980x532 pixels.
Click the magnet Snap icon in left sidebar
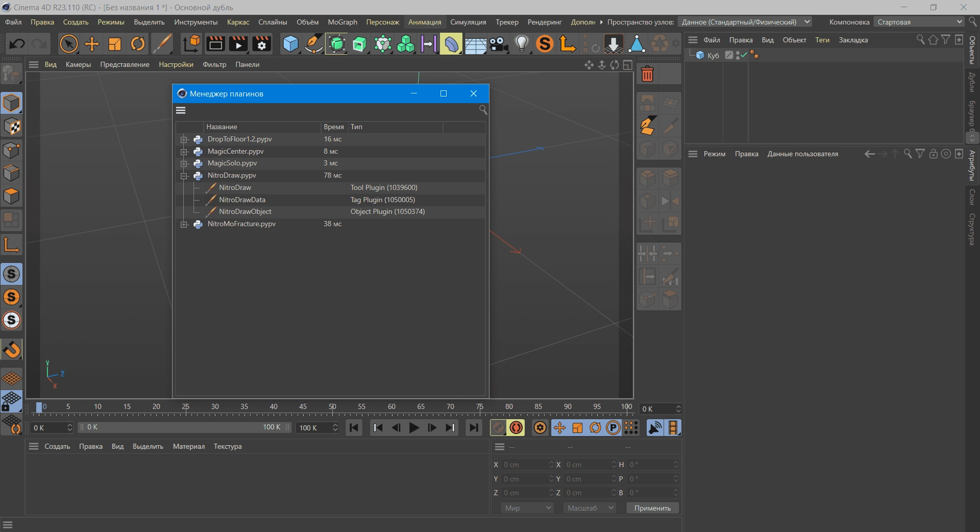12,350
